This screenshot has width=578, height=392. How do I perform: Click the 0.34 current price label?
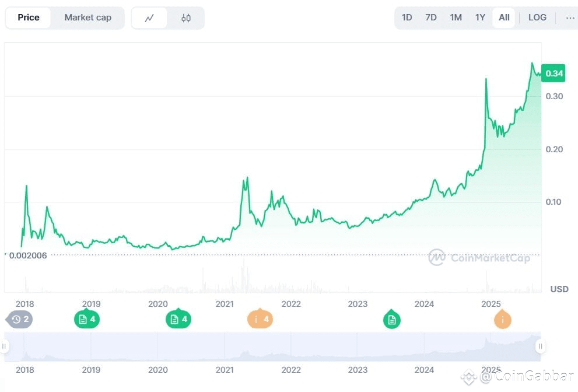554,73
